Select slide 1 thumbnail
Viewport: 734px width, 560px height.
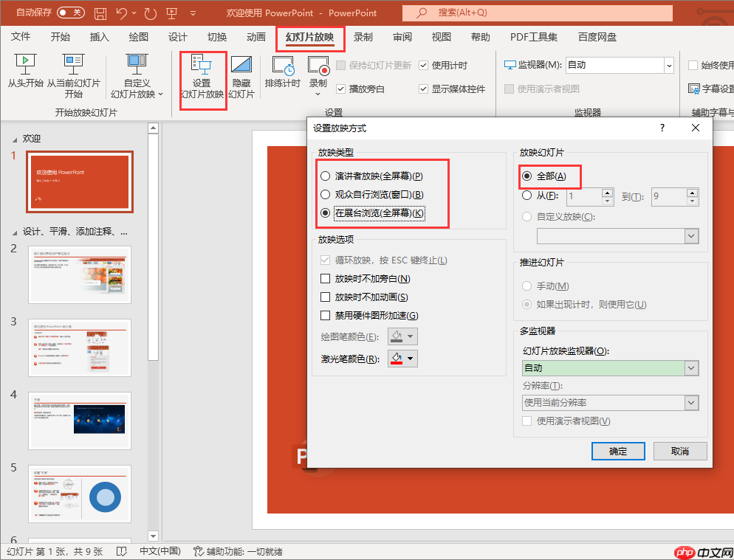tap(80, 182)
